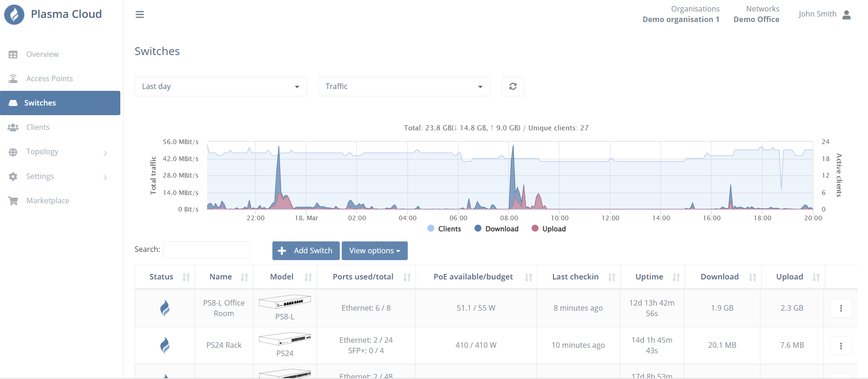Screen dimensions: 868x379
Task: Click the Plasma Cloud flame logo
Action: (14, 15)
